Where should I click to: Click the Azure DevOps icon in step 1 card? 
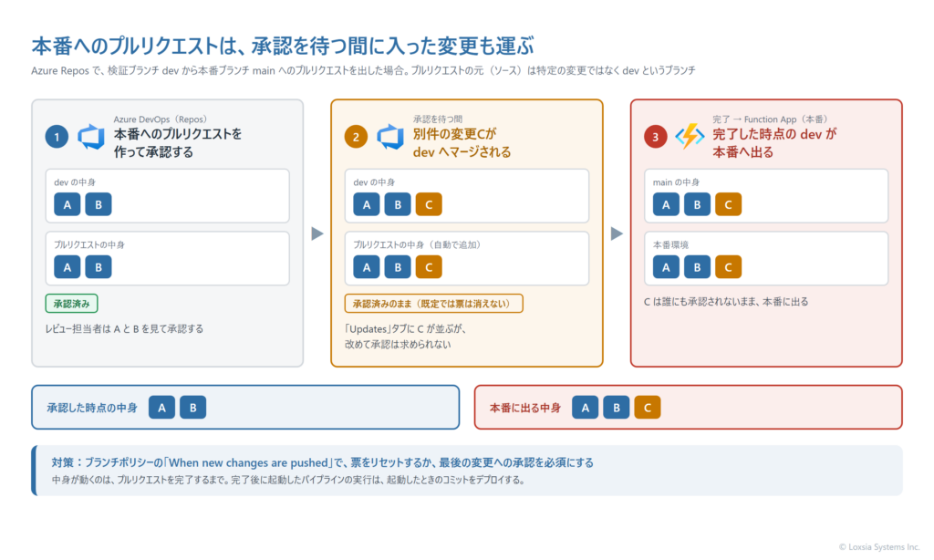(x=91, y=137)
